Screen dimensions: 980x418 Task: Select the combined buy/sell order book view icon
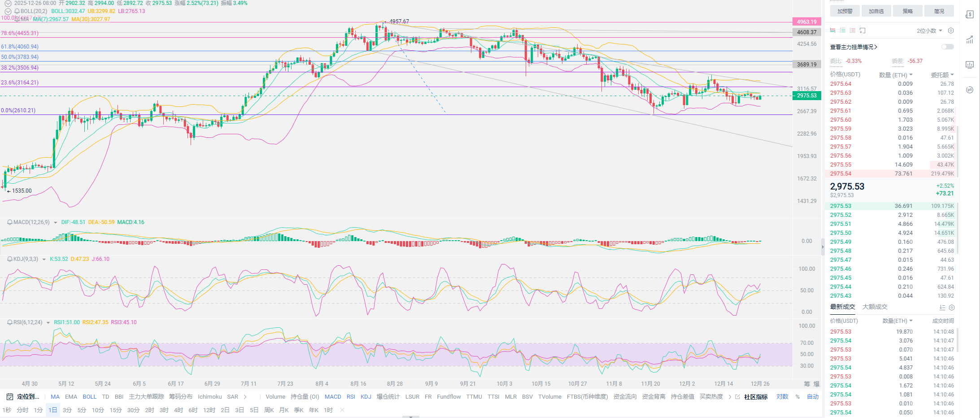click(832, 31)
